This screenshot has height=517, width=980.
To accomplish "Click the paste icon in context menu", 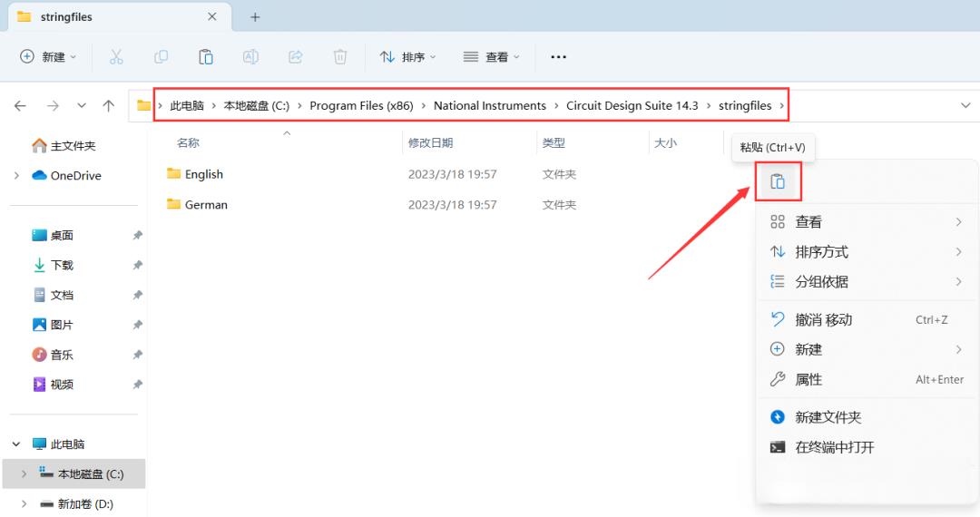I will [x=778, y=181].
